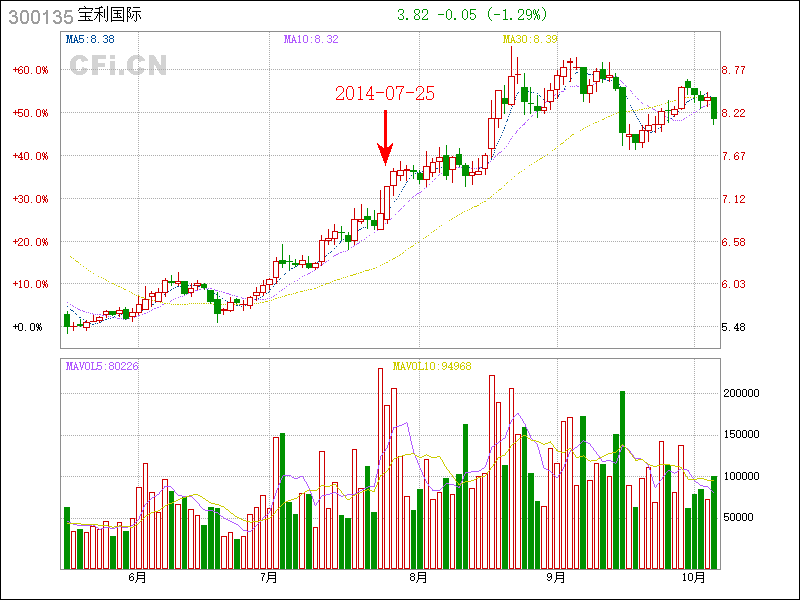Click the 2014-07-25 date annotation
The image size is (800, 600).
click(x=384, y=93)
